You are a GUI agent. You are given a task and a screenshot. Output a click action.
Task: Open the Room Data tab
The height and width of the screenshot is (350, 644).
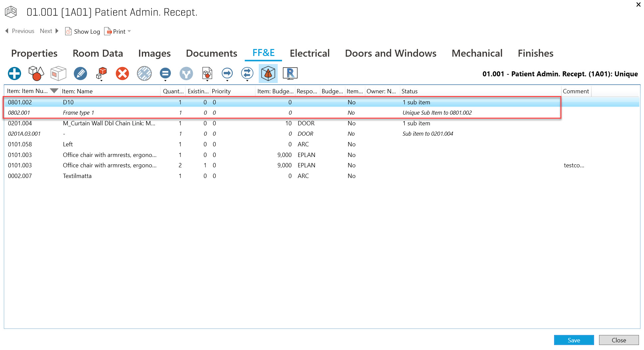click(x=98, y=53)
